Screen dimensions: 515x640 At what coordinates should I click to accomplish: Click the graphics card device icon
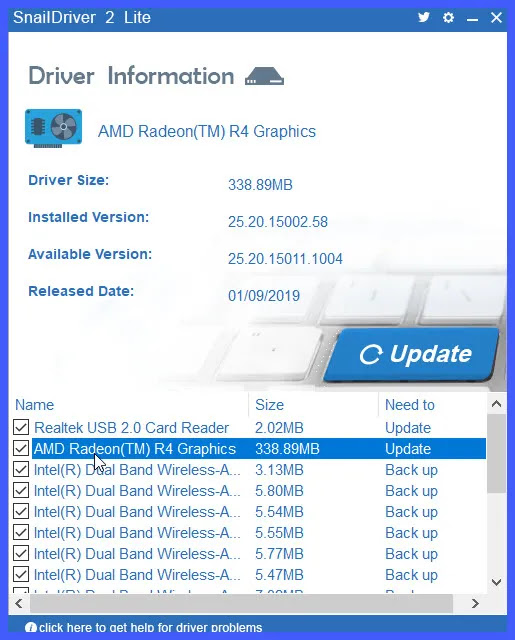pyautogui.click(x=53, y=128)
